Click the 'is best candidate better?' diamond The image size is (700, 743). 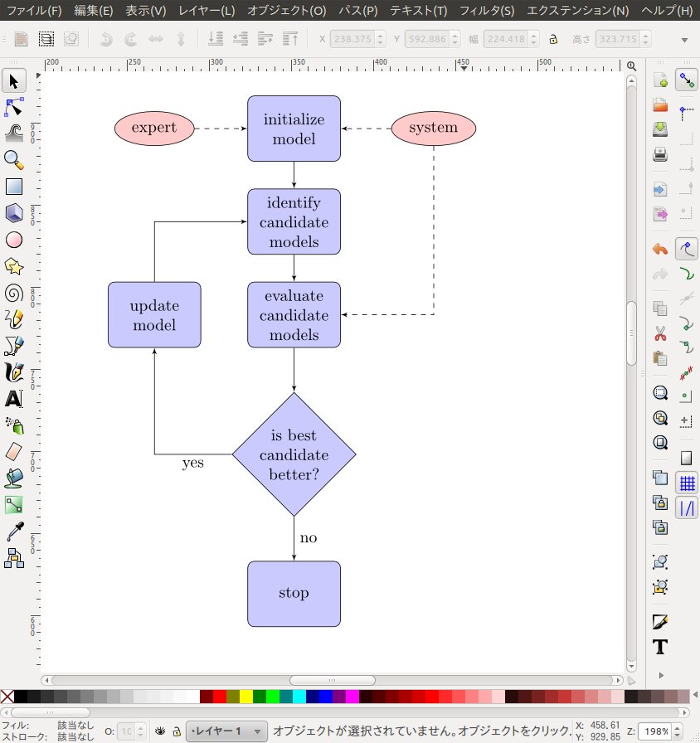(x=294, y=454)
